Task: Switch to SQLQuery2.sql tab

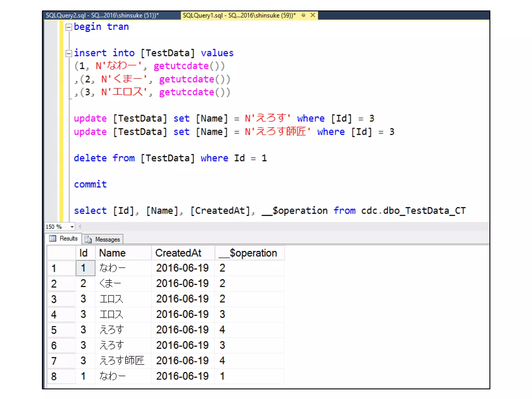Action: coord(102,15)
